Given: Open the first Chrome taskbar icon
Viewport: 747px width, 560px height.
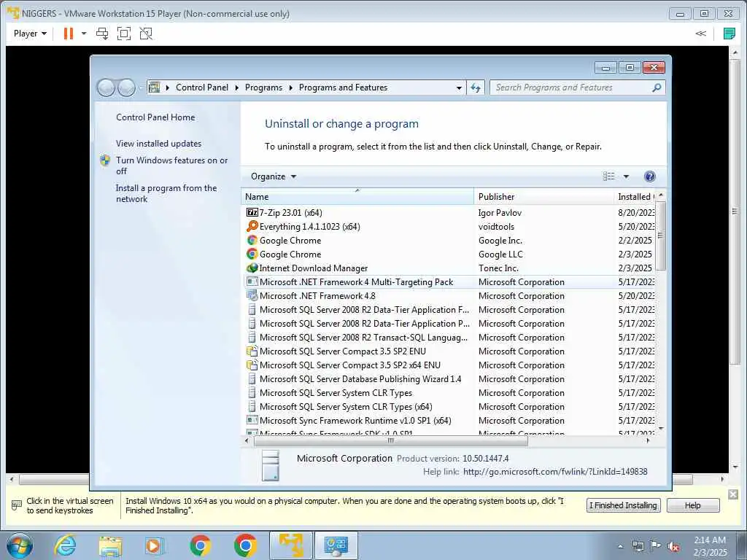Looking at the screenshot, I should (x=200, y=545).
